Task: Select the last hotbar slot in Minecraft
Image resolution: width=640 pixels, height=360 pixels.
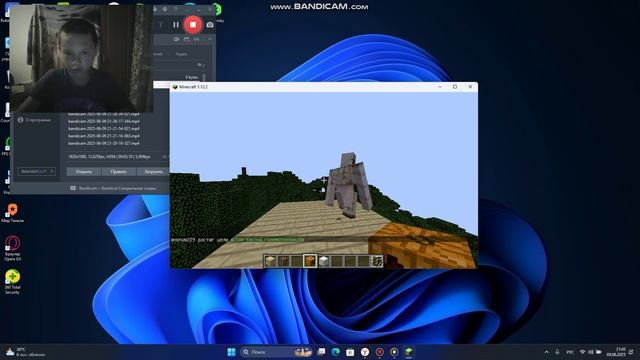Action: pyautogui.click(x=377, y=261)
